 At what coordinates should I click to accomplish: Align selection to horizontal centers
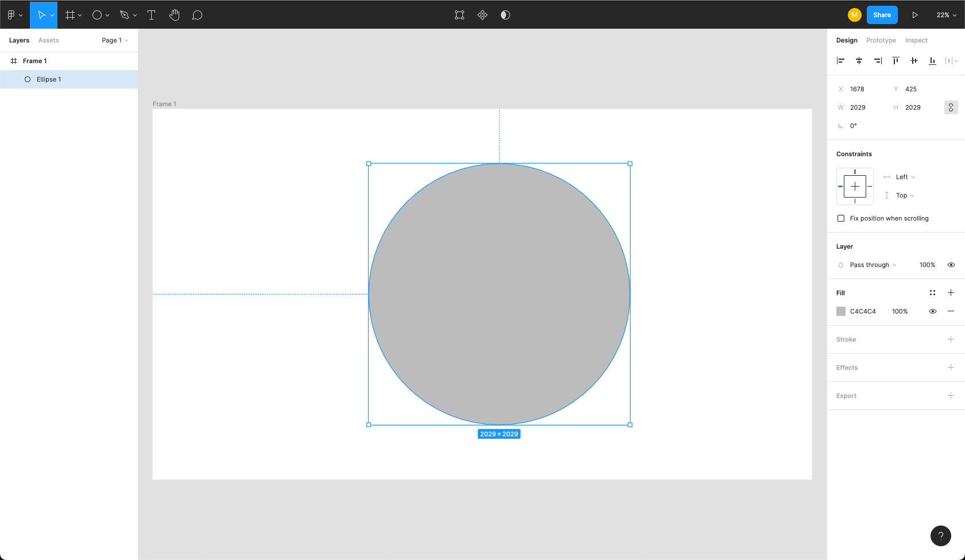859,61
